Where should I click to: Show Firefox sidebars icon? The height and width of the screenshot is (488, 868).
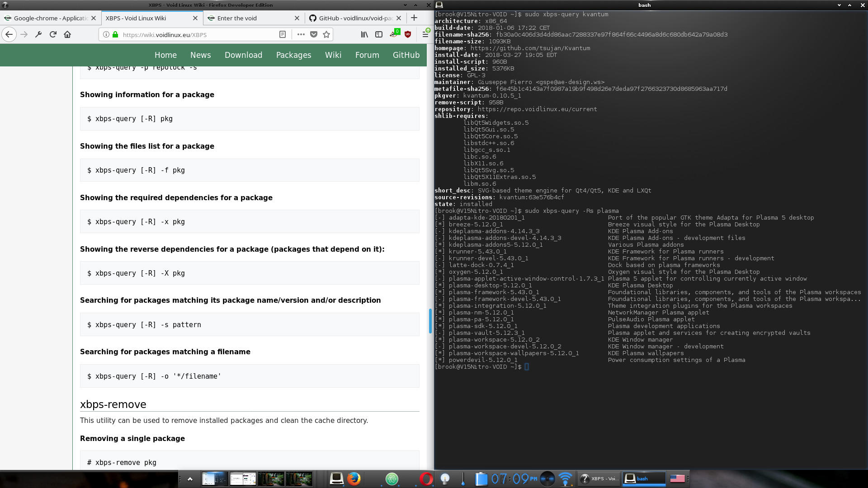point(379,34)
